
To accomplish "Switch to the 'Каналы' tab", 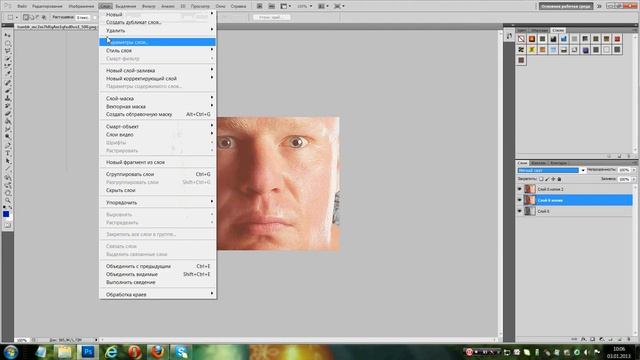I will tap(538, 163).
